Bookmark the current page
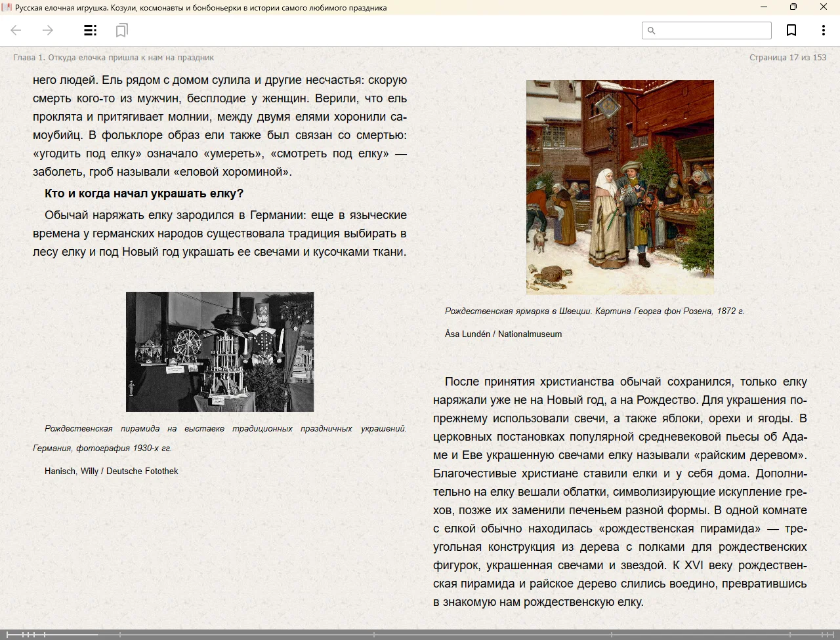The width and height of the screenshot is (840, 640). (791, 30)
